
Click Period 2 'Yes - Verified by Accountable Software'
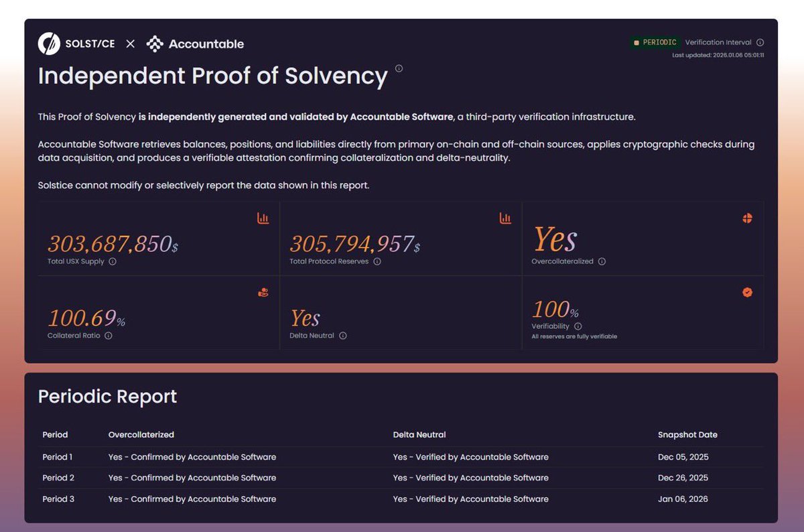[x=471, y=478]
